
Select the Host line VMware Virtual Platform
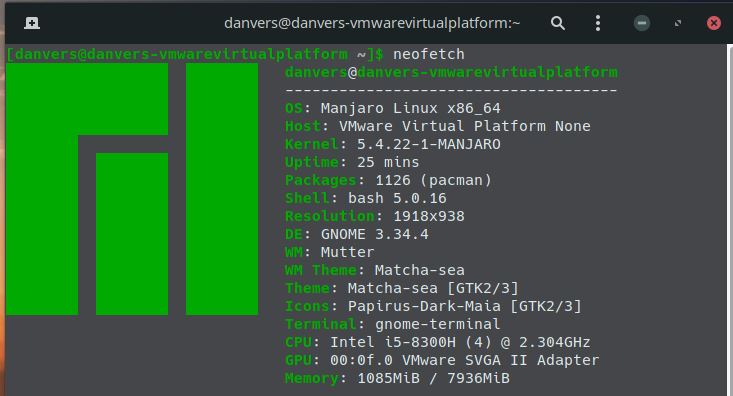point(438,126)
